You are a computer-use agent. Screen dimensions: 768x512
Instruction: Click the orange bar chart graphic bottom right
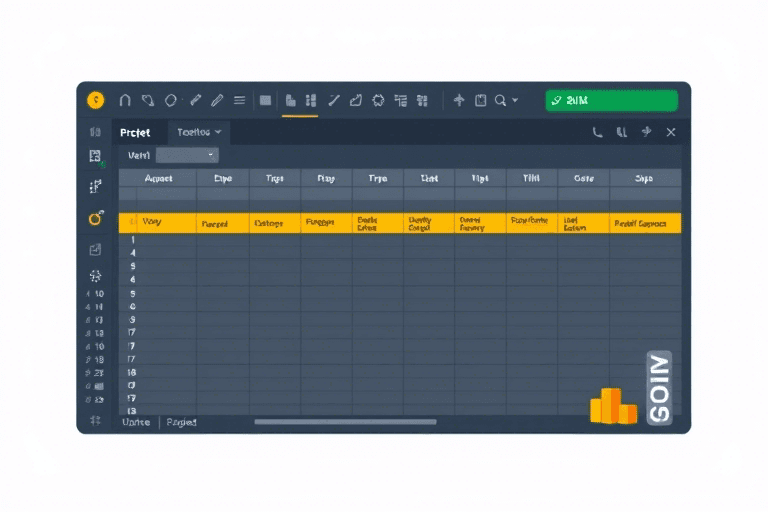[612, 406]
